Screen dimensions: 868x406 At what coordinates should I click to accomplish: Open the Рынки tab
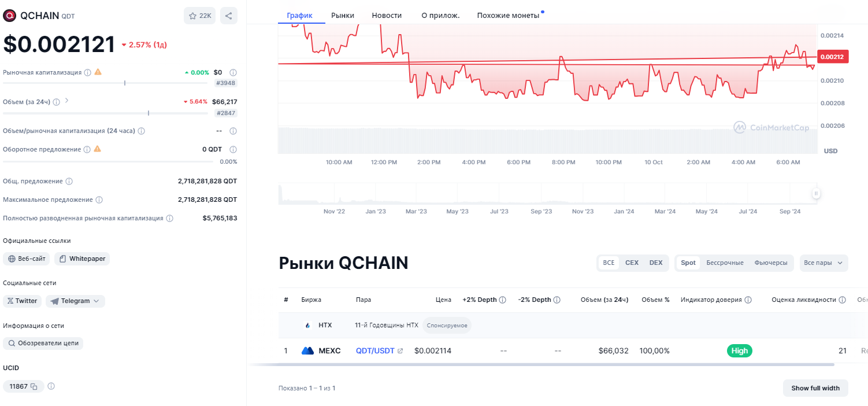pyautogui.click(x=343, y=16)
